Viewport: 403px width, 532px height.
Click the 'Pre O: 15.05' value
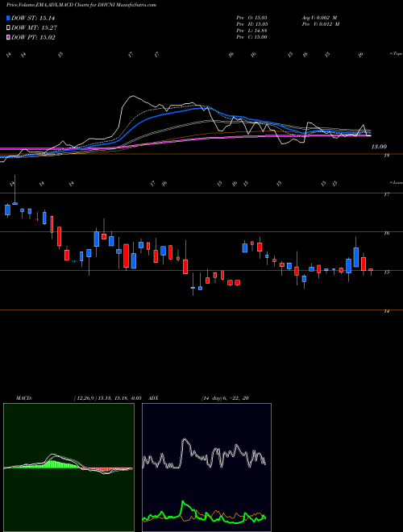click(251, 18)
